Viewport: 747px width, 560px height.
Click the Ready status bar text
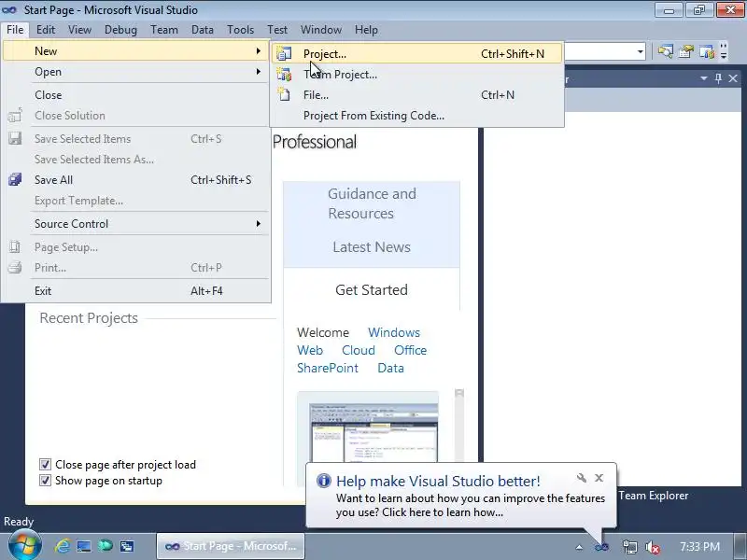click(x=19, y=522)
